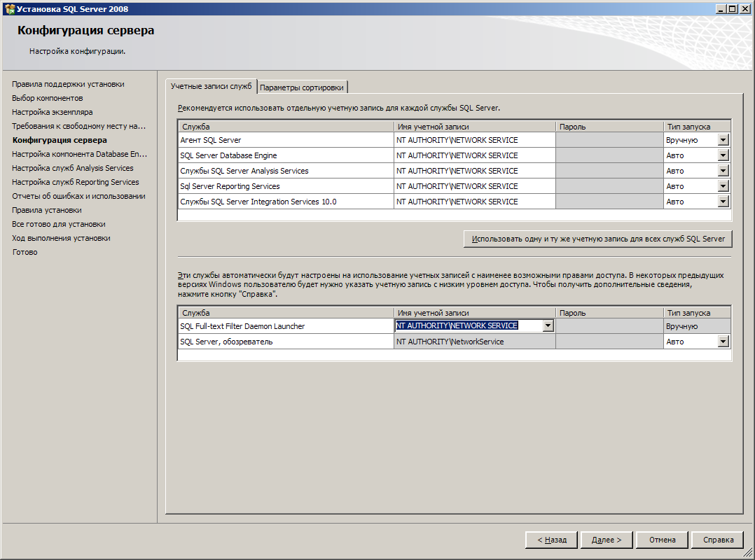Screen dimensions: 755x560
Task: Select the Агент SQL Server service name cell
Action: coord(286,140)
